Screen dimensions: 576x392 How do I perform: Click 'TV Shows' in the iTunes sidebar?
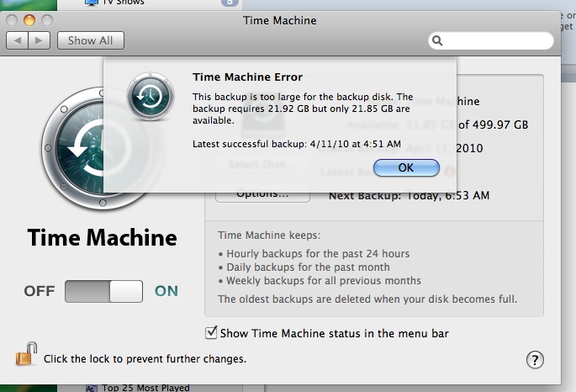click(x=124, y=3)
